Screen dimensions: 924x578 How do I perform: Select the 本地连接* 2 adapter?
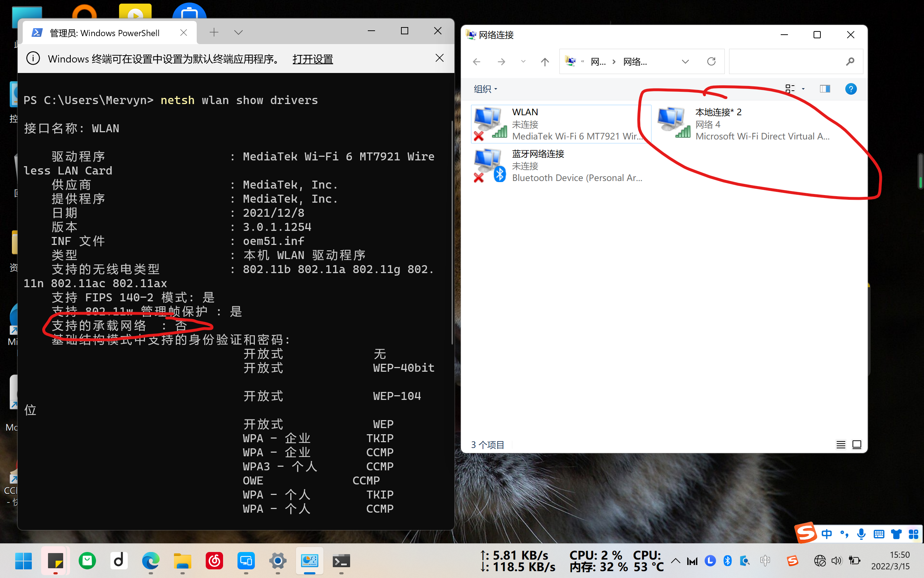(x=745, y=124)
